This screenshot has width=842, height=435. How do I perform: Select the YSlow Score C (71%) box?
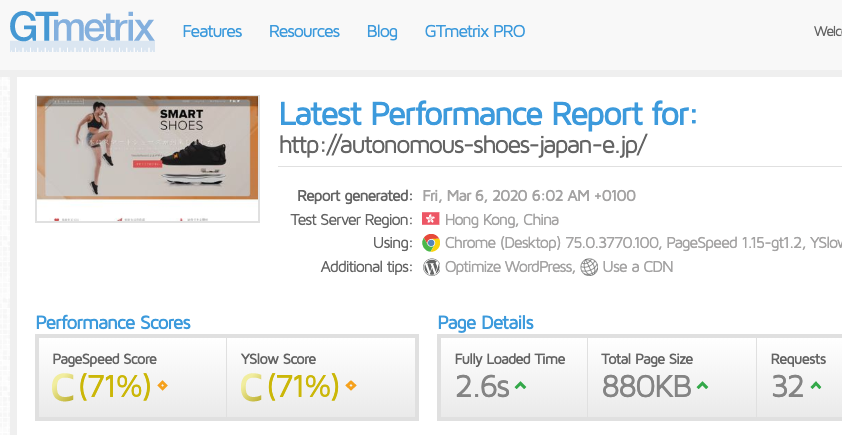click(x=321, y=377)
